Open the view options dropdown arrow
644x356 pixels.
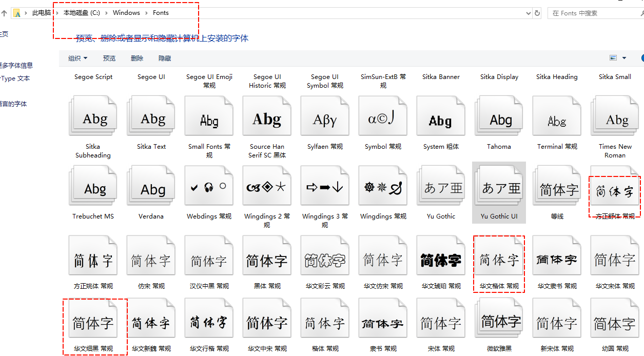coord(624,58)
